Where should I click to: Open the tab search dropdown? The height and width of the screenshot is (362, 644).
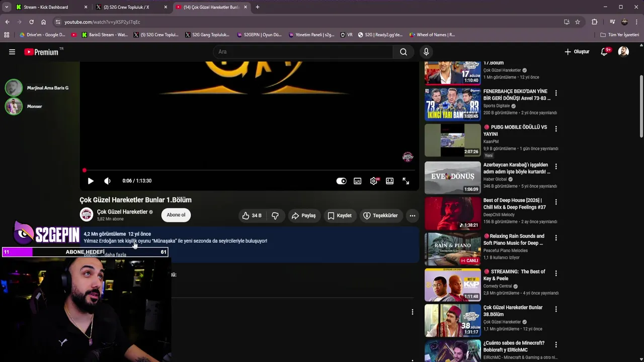[7, 7]
